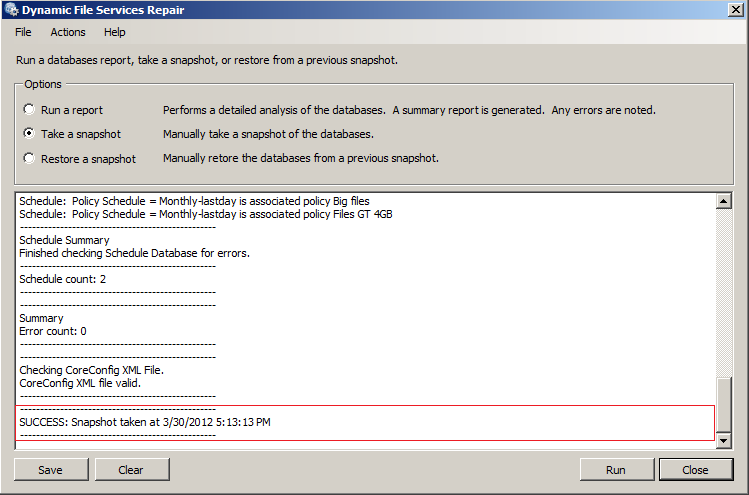Open the File menu
Image resolution: width=749 pixels, height=495 pixels.
(23, 32)
